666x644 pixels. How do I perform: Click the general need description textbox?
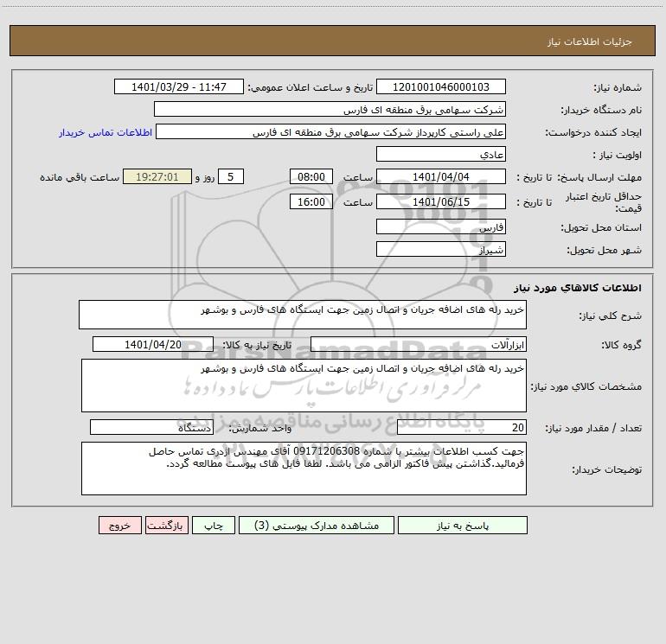(303, 315)
